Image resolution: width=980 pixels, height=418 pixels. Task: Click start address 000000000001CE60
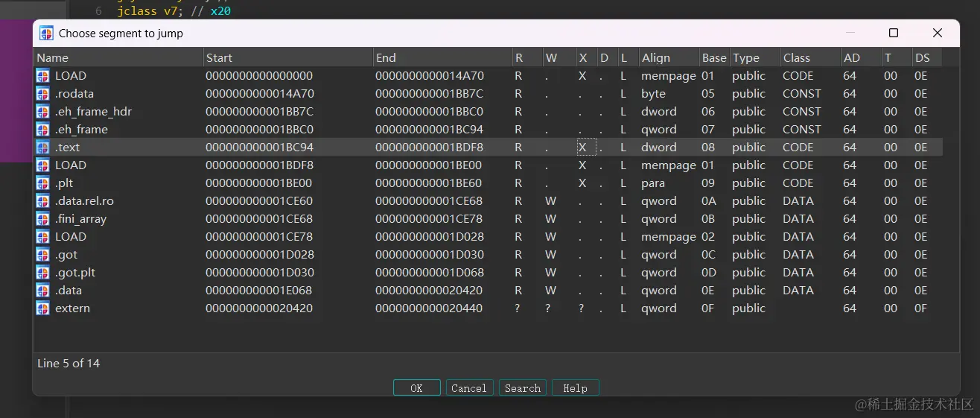click(259, 201)
